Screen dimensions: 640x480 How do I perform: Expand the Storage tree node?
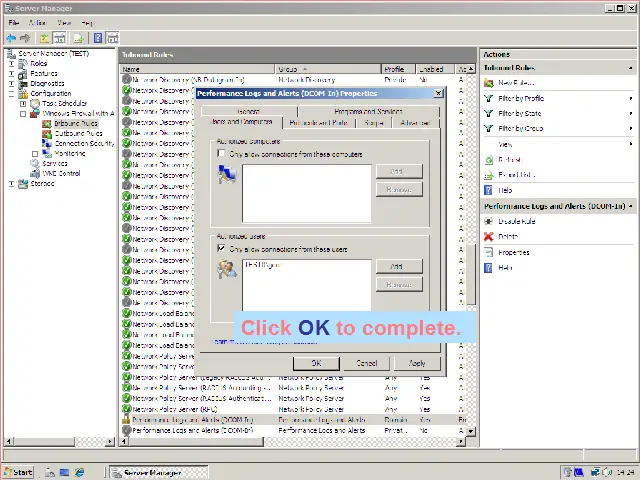(x=11, y=184)
